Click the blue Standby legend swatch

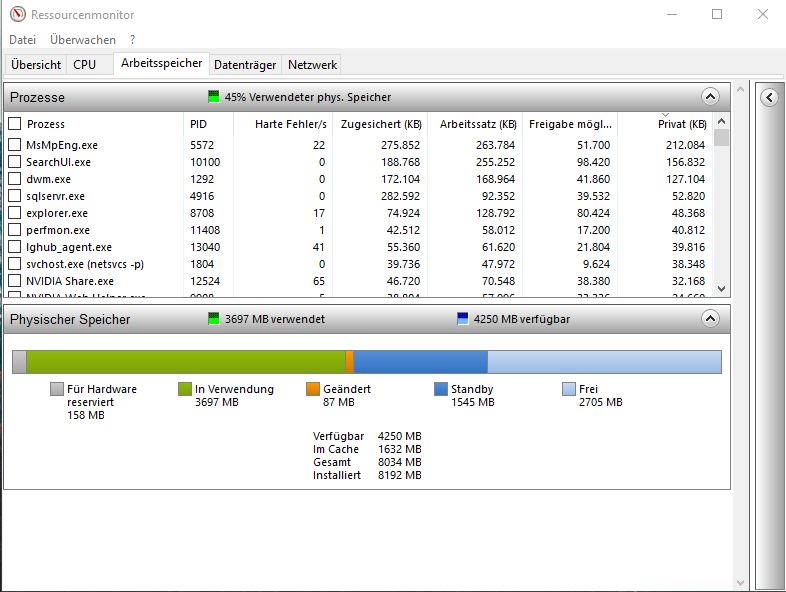441,388
